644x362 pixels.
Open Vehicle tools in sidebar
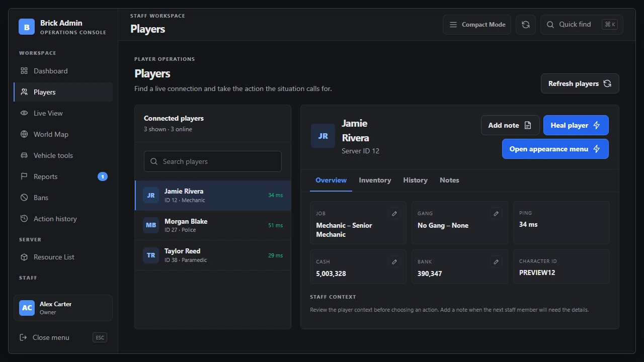coord(63,155)
